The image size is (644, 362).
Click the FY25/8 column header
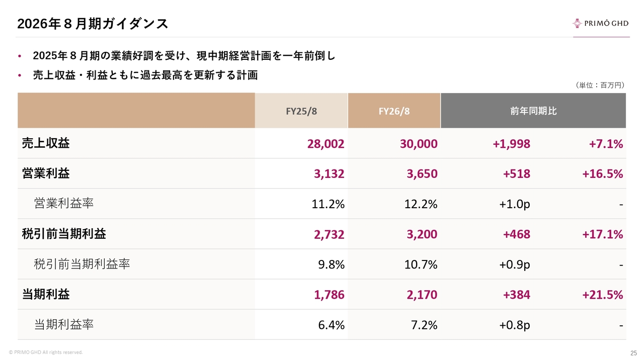point(301,111)
